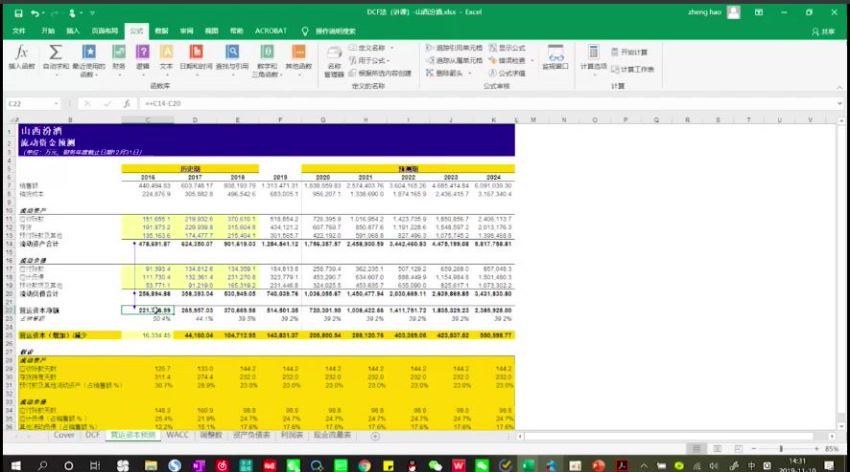Click Create from Selection
The height and width of the screenshot is (472, 850).
click(380, 73)
